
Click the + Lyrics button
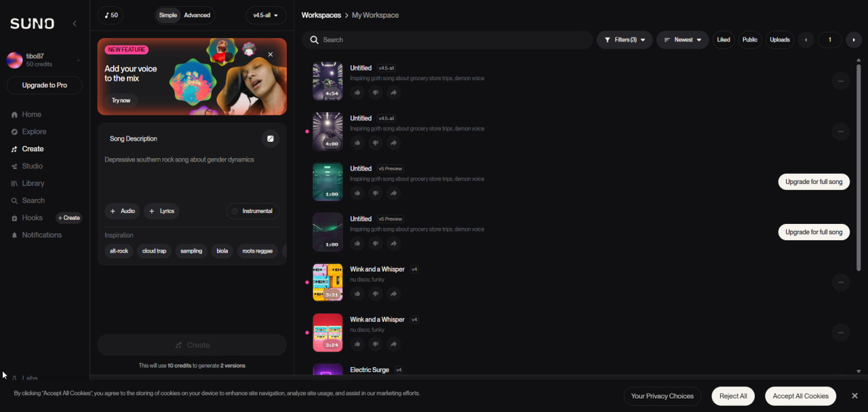pos(161,211)
